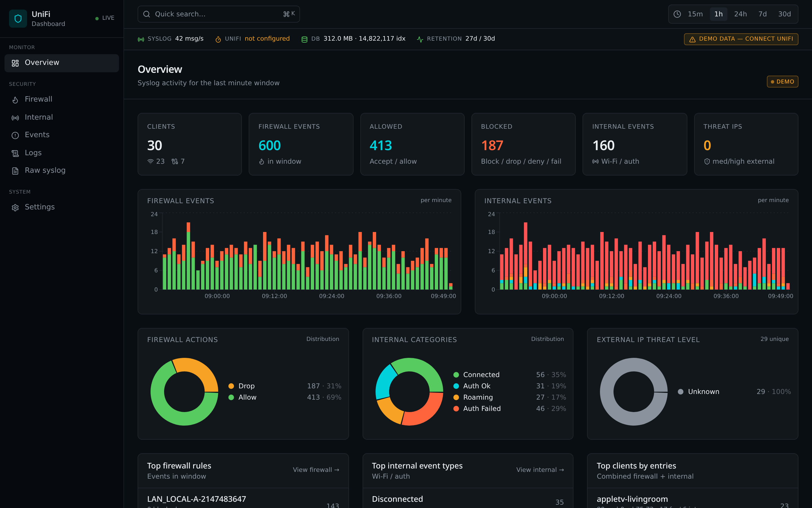Image resolution: width=812 pixels, height=508 pixels.
Task: Click the DB database status icon
Action: [304, 39]
